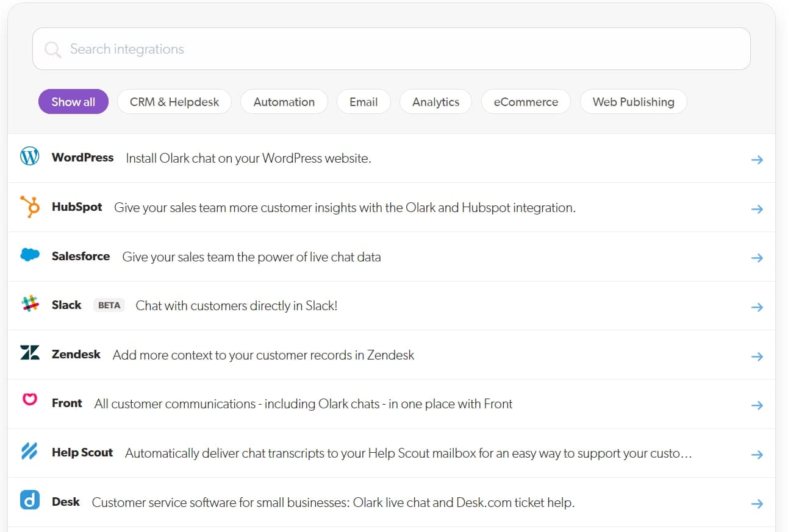
Task: Open WordPress integration via its arrow
Action: (757, 160)
